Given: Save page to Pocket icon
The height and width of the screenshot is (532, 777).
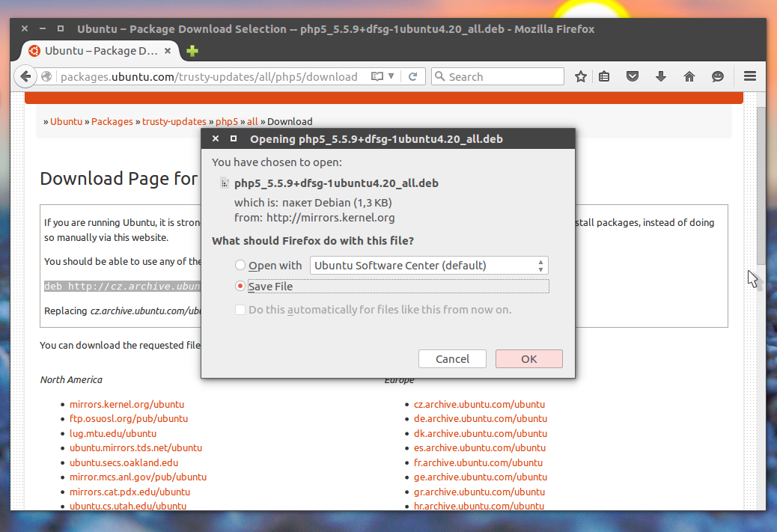Looking at the screenshot, I should tap(633, 76).
